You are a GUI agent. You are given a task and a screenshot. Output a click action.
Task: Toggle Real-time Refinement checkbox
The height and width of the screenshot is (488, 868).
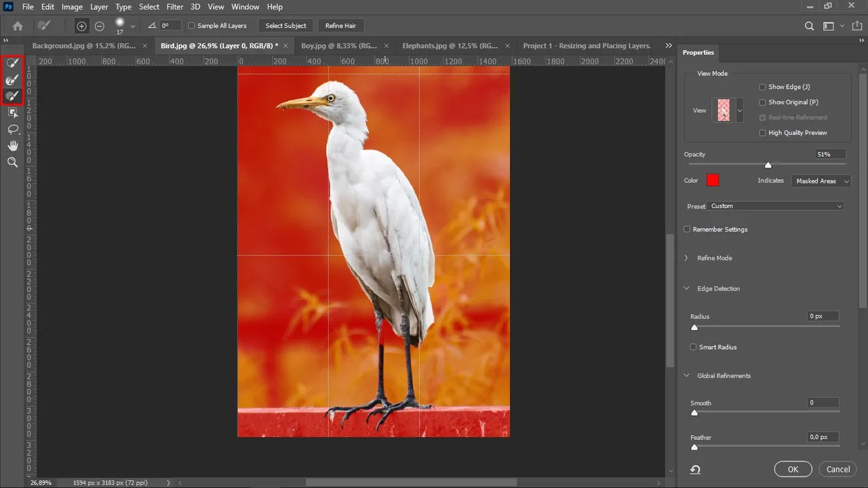[762, 117]
